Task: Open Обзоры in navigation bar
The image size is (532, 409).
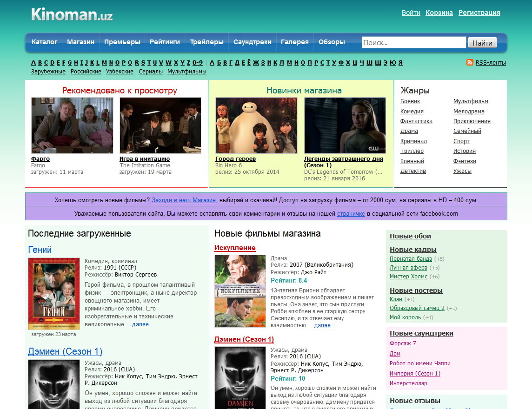Action: 332,42
